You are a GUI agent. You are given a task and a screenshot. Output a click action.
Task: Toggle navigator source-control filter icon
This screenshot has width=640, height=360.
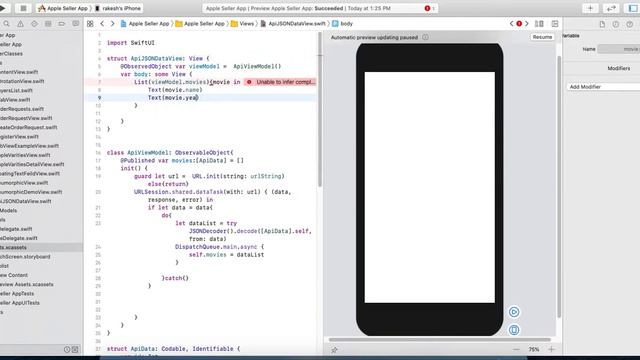[75, 349]
